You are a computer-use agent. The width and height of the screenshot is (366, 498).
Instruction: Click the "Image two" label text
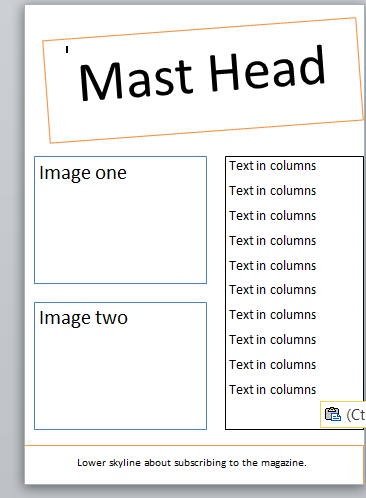83,318
